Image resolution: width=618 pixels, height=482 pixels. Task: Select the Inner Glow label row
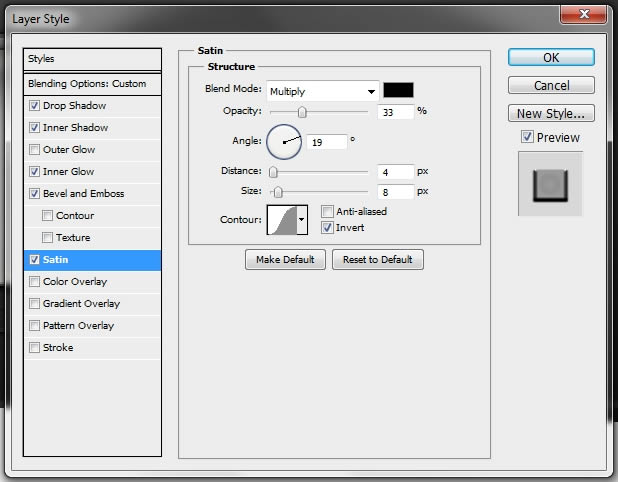click(69, 172)
